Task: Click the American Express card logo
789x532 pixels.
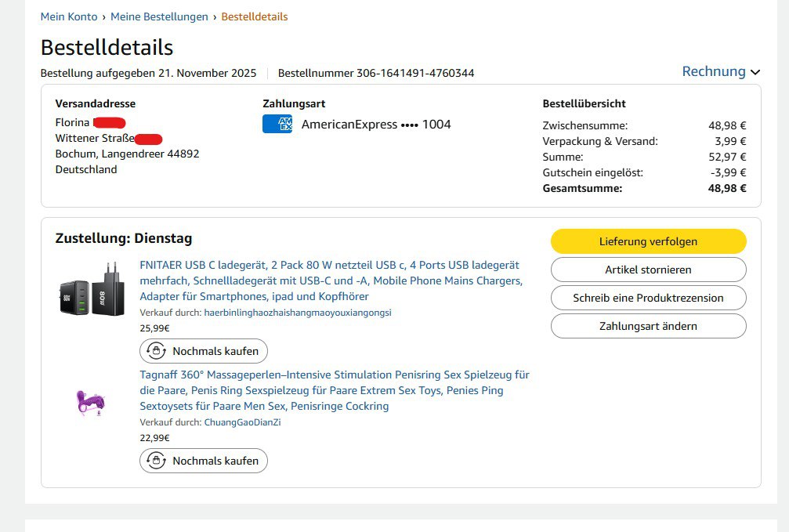Action: pos(277,124)
